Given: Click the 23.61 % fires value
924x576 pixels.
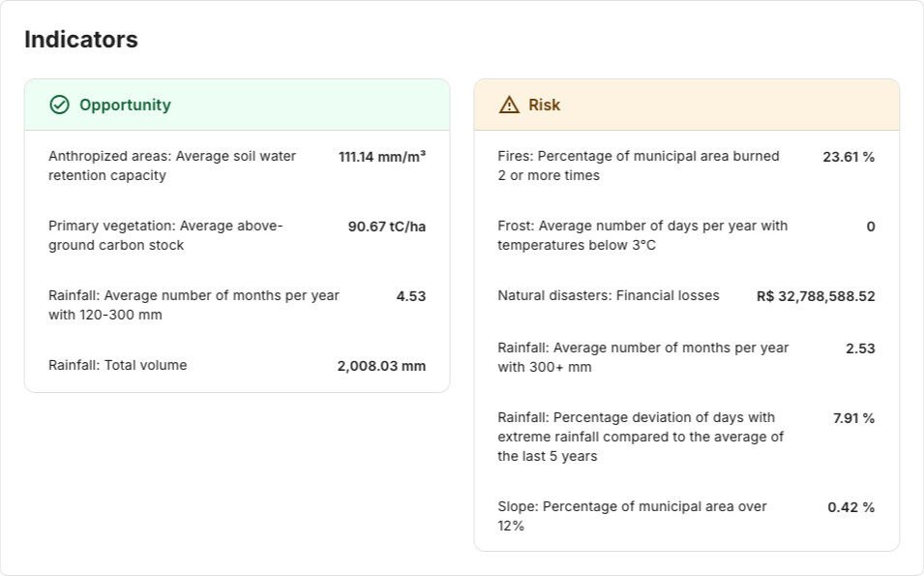Looking at the screenshot, I should (x=849, y=156).
